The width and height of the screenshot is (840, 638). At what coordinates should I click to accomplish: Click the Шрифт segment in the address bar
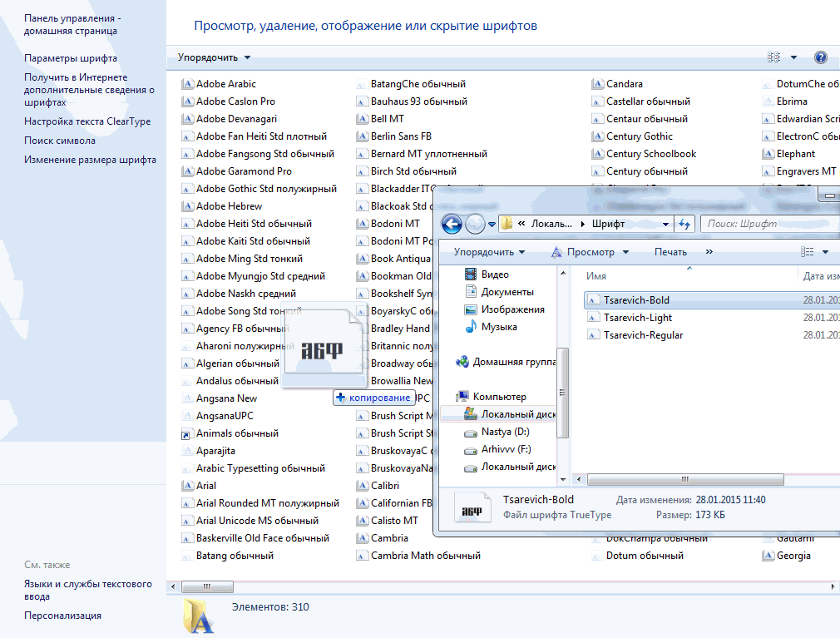608,224
